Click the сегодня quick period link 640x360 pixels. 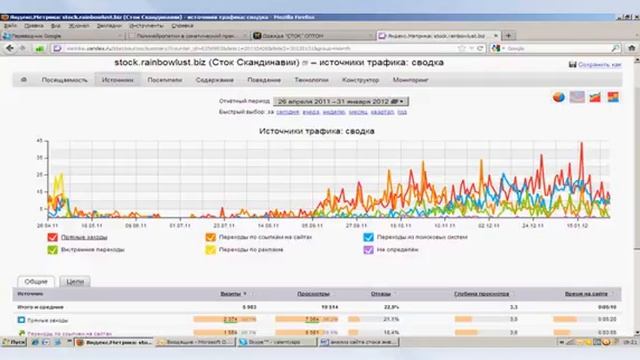point(287,112)
